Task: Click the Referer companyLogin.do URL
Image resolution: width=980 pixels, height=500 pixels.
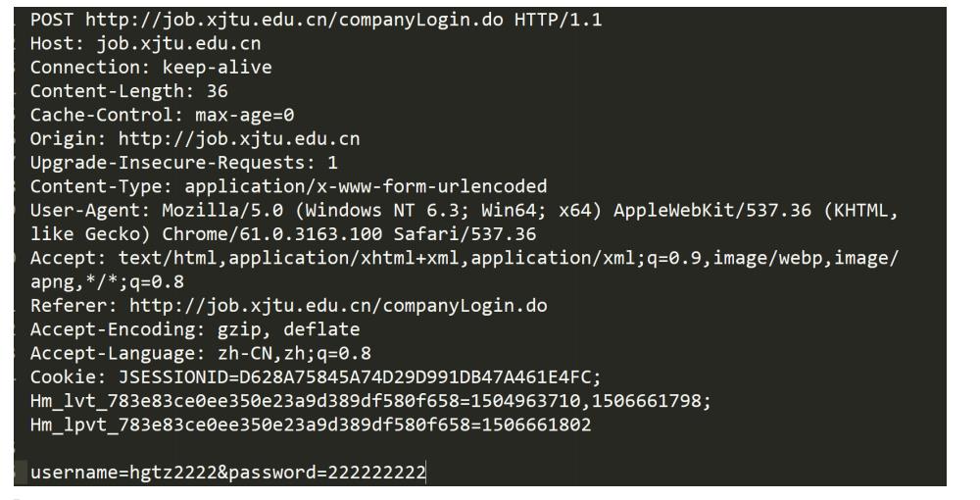Action: pos(337,306)
